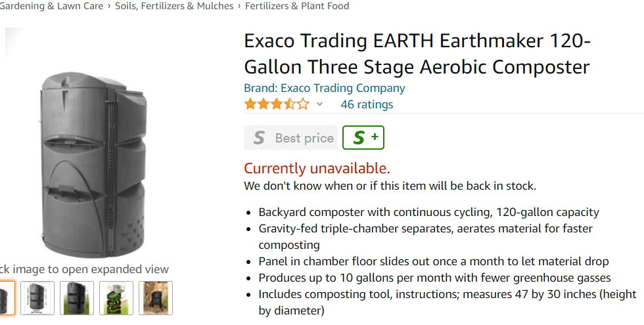Screen dimensions: 644x325
Task: Click the star rating icons
Action: (276, 104)
